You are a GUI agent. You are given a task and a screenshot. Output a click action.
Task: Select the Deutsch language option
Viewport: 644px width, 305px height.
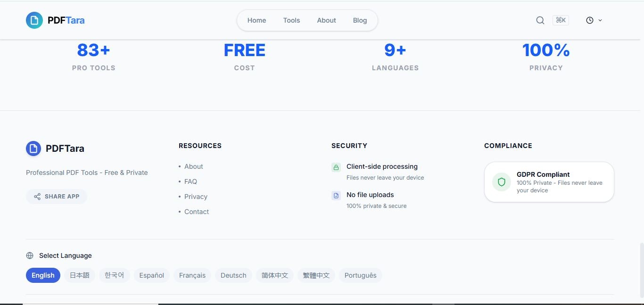point(233,275)
